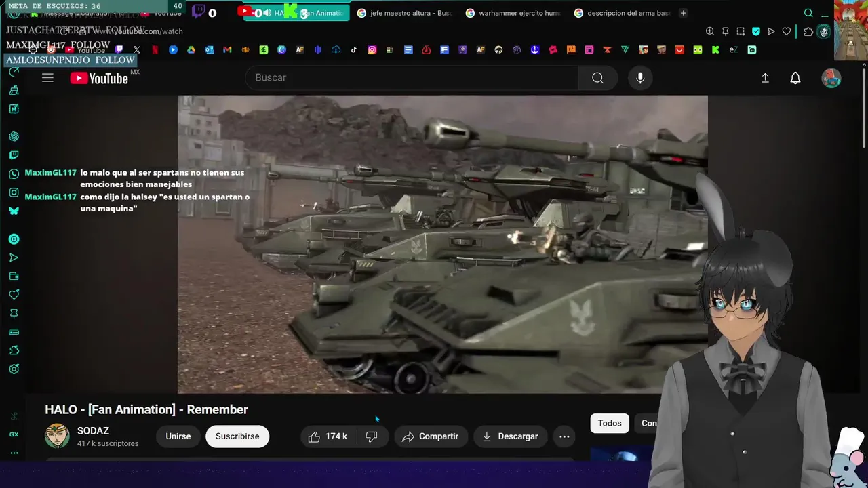Open extensions cube in the sidebar

pyautogui.click(x=14, y=350)
